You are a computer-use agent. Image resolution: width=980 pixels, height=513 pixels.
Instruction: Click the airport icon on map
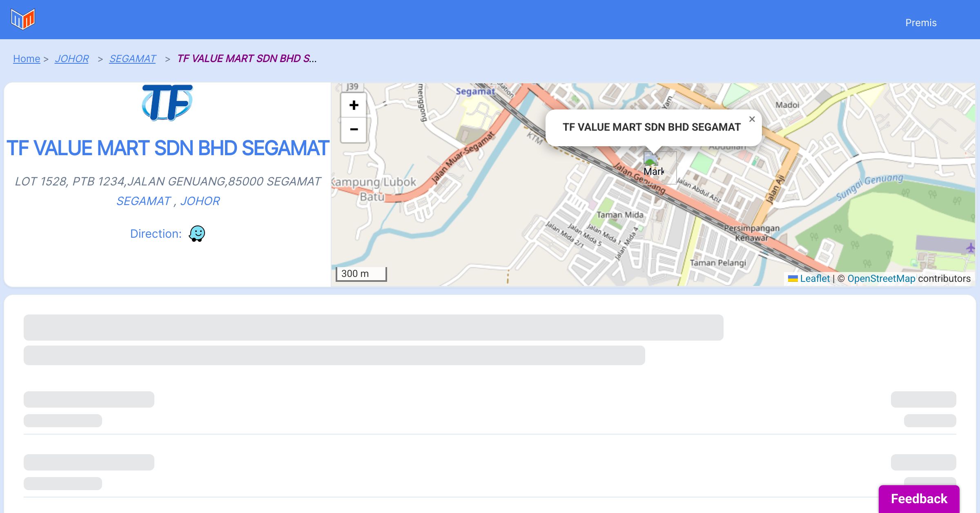tap(970, 248)
